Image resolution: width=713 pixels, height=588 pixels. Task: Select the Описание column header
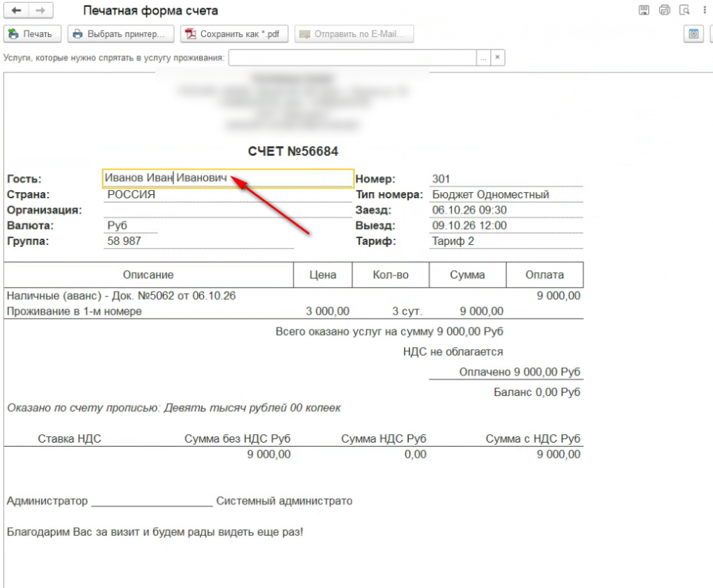point(149,274)
